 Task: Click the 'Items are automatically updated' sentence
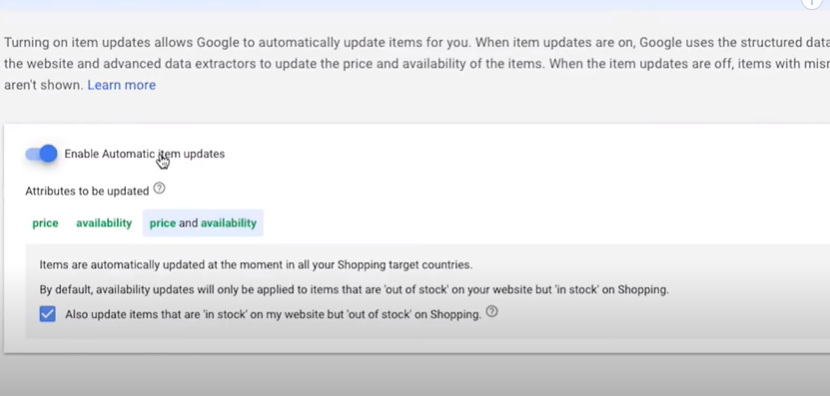[256, 265]
